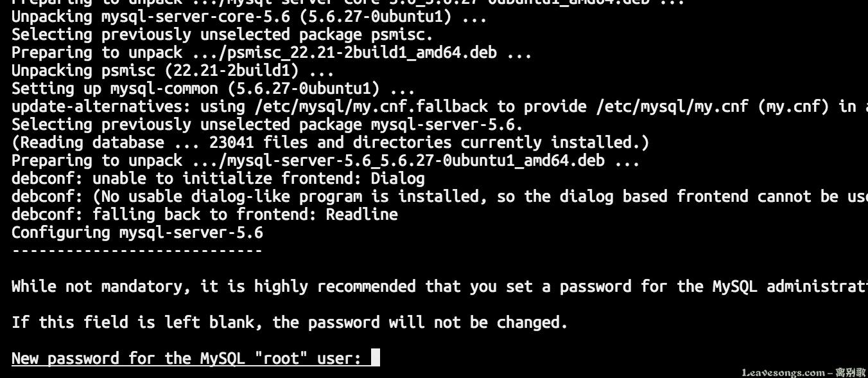This screenshot has height=378, width=868.
Task: Click the 'Unpacking mysql-server-core-5.6' line
Action: [x=250, y=16]
